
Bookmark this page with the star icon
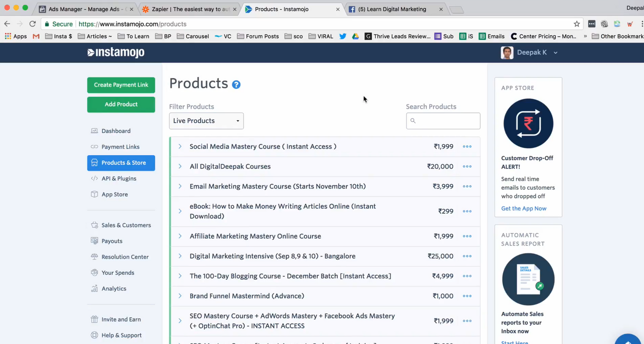click(x=577, y=24)
